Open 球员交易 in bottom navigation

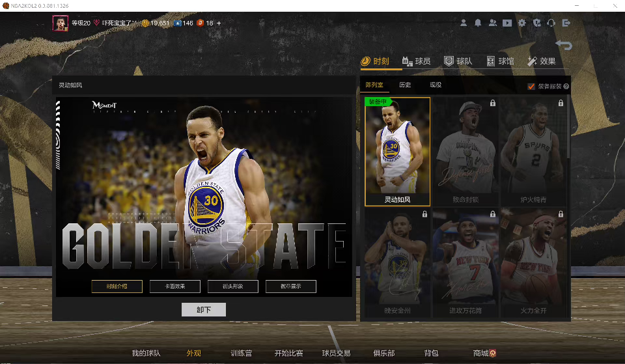[336, 353]
